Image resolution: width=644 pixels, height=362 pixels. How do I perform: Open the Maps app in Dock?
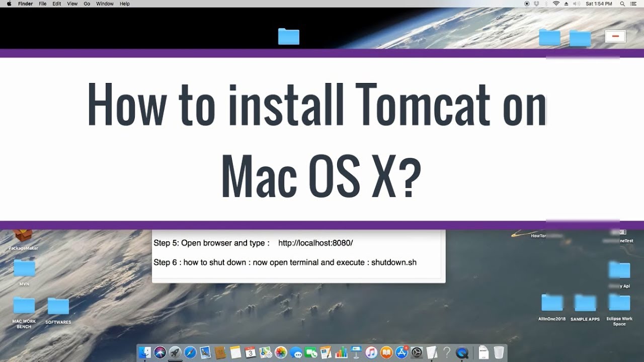pos(265,352)
